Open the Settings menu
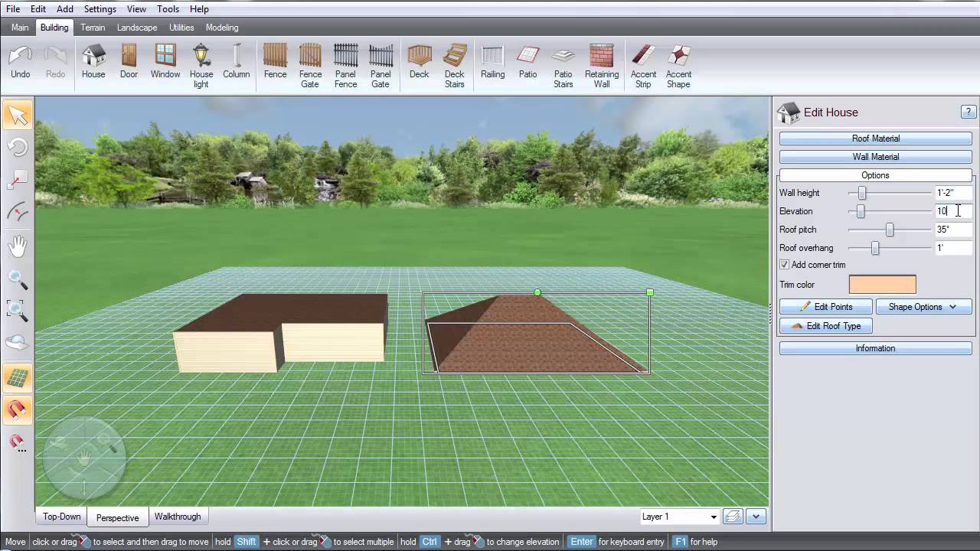The height and width of the screenshot is (551, 980). click(100, 9)
